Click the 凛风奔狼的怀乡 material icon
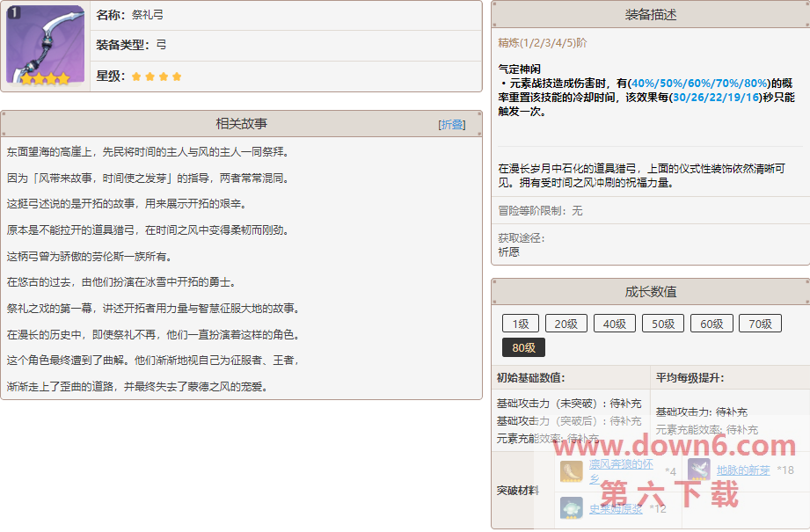Image resolution: width=810 pixels, height=532 pixels. 572,471
